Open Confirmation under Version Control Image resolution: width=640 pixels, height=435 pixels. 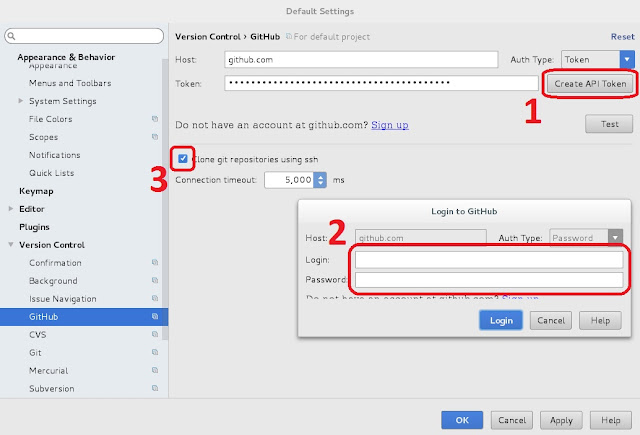tap(55, 262)
